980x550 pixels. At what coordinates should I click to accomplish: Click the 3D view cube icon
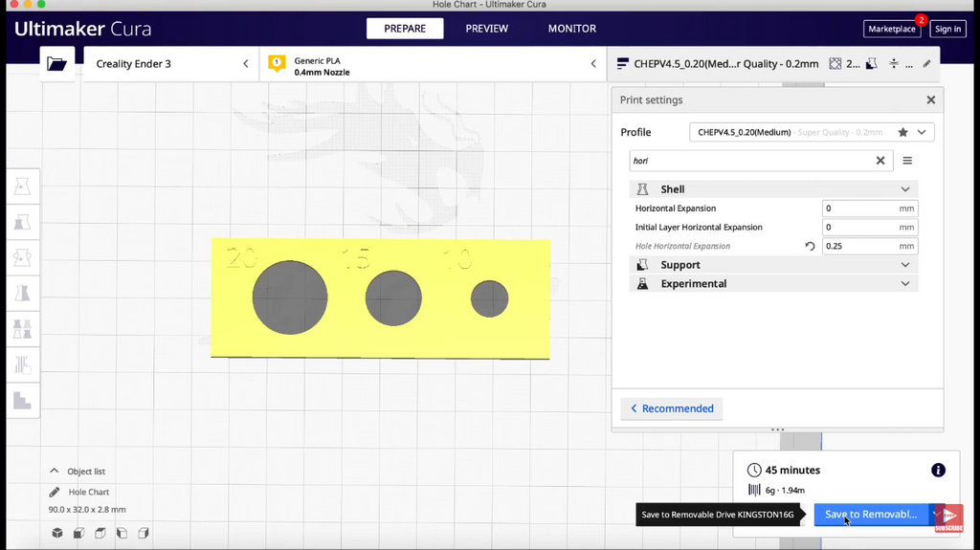pyautogui.click(x=57, y=533)
